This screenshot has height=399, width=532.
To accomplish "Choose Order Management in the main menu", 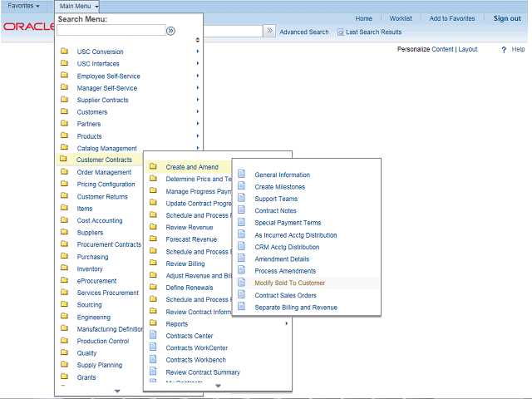I will [104, 172].
